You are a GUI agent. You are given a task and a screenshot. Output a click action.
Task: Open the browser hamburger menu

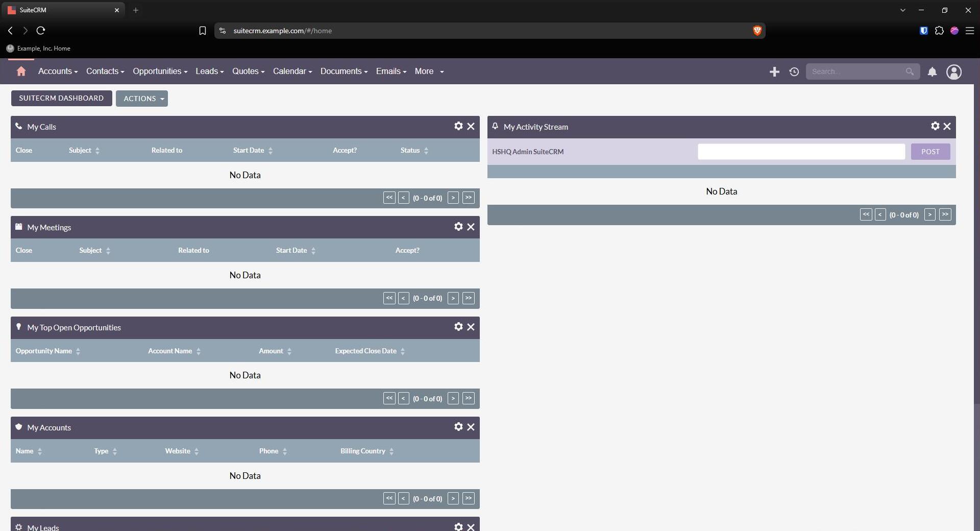(970, 31)
